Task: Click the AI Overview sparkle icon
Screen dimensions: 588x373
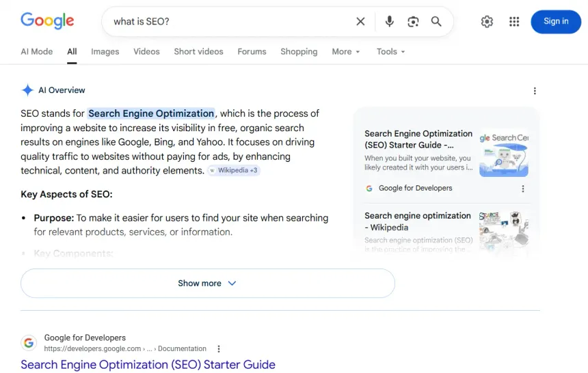Action: [27, 90]
